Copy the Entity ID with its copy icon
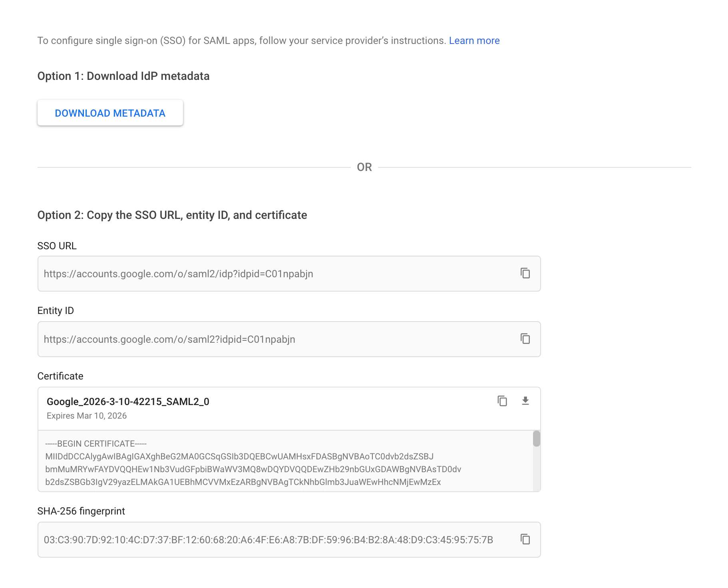Screen dimensions: 728x588 point(525,339)
